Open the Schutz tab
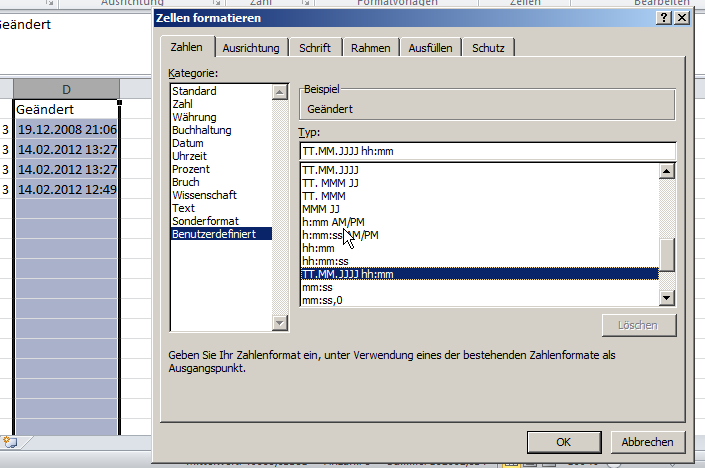 [488, 48]
